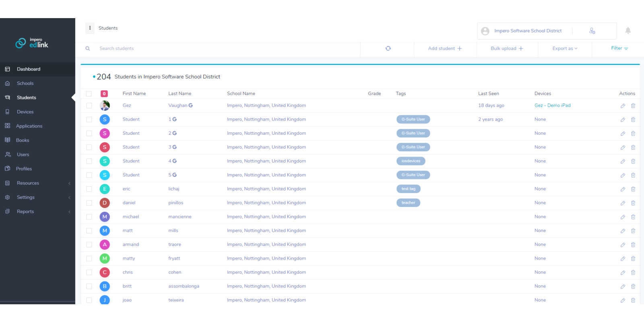
Task: Sort by Last Name column header
Action: point(180,94)
